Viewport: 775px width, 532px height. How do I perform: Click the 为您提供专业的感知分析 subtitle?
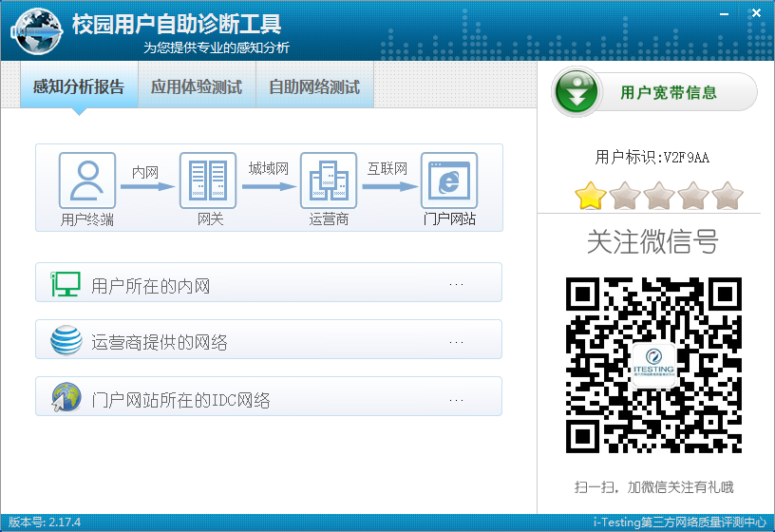coord(217,47)
